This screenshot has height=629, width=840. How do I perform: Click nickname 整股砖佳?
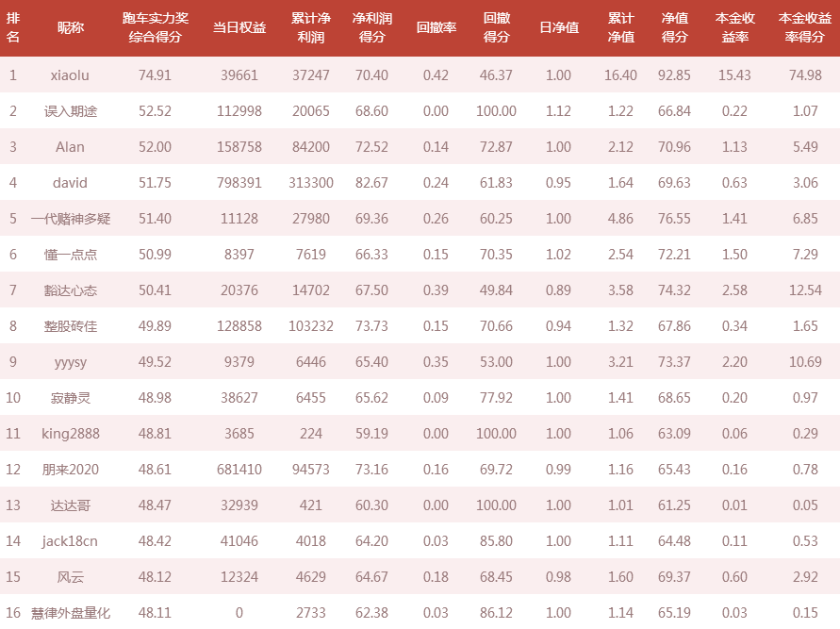[70, 326]
